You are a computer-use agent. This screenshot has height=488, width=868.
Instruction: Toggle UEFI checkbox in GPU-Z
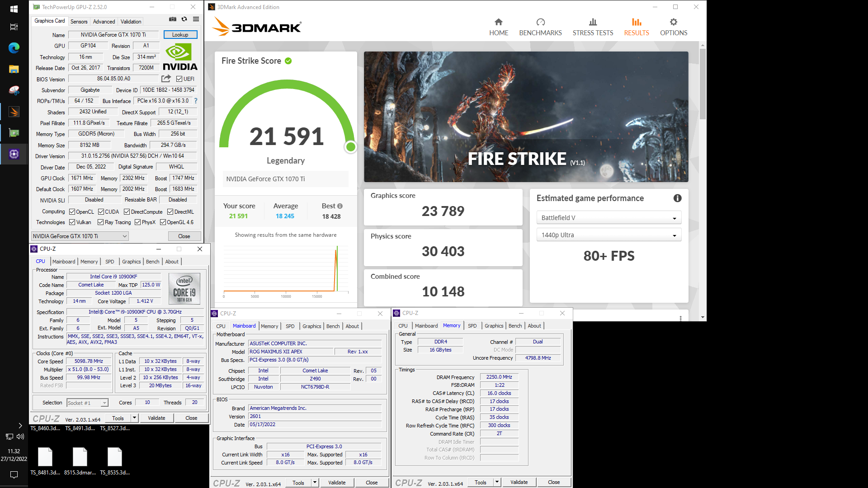point(179,79)
